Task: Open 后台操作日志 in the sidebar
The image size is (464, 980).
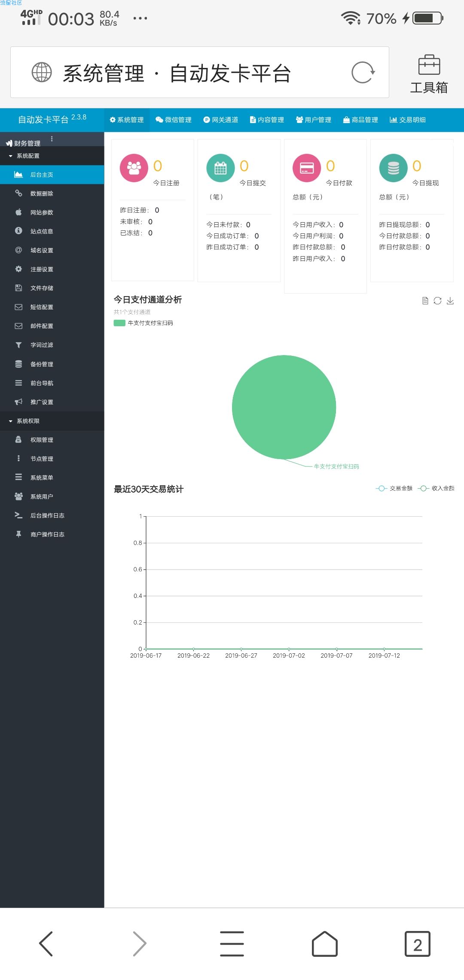Action: coord(52,515)
